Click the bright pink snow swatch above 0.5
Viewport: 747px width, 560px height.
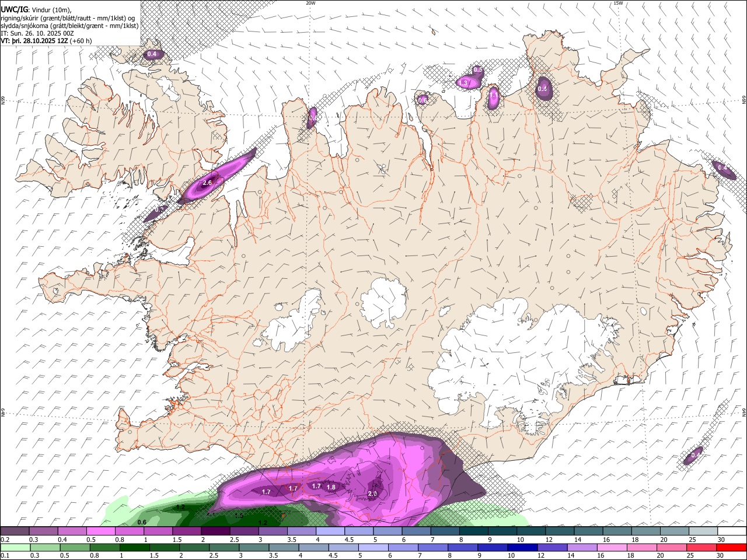pos(100,531)
